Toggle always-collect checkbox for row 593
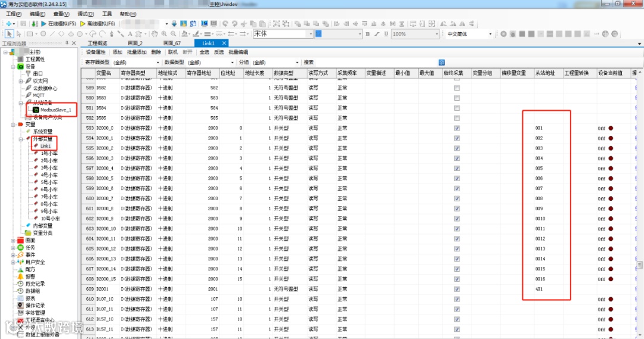This screenshot has height=339, width=644. click(x=457, y=128)
